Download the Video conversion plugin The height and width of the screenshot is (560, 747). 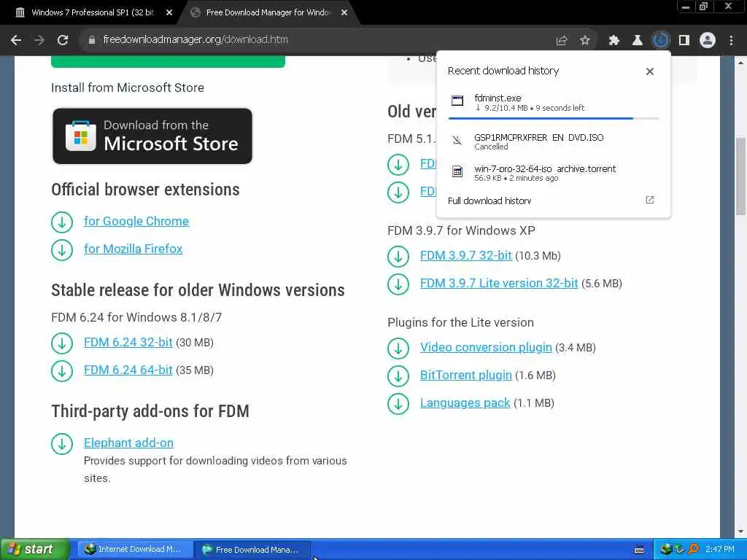click(486, 348)
